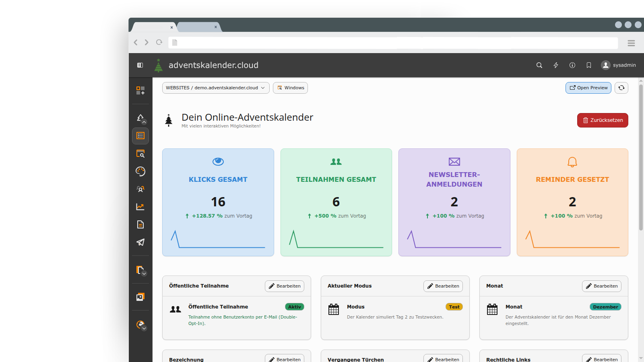Open the palette design sidebar icon
This screenshot has width=644, height=362.
click(x=140, y=171)
